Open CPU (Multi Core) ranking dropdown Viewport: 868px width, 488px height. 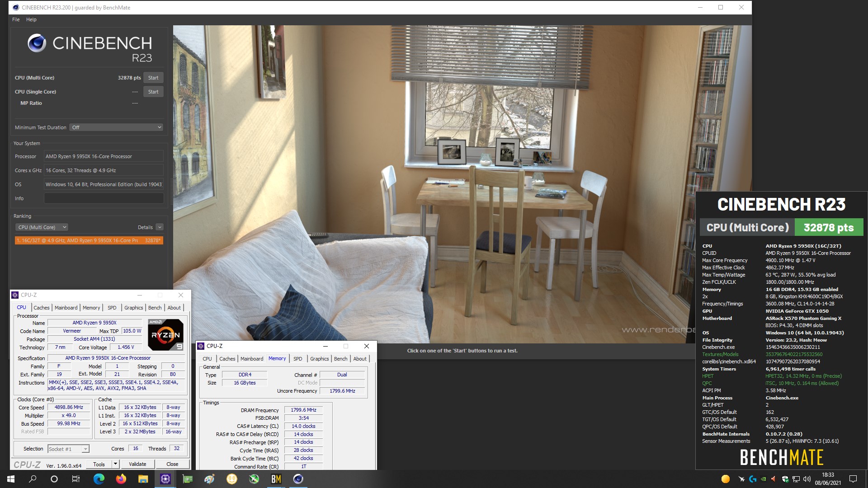[42, 227]
